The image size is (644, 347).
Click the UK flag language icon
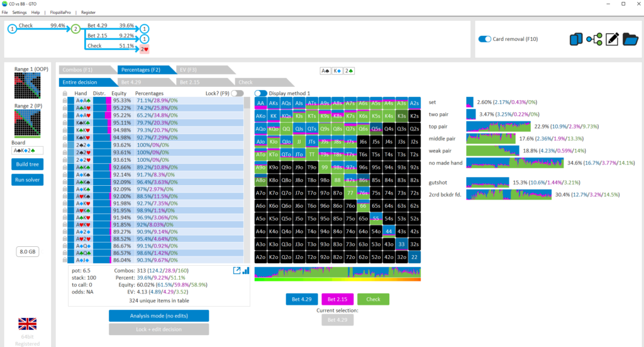(x=27, y=324)
